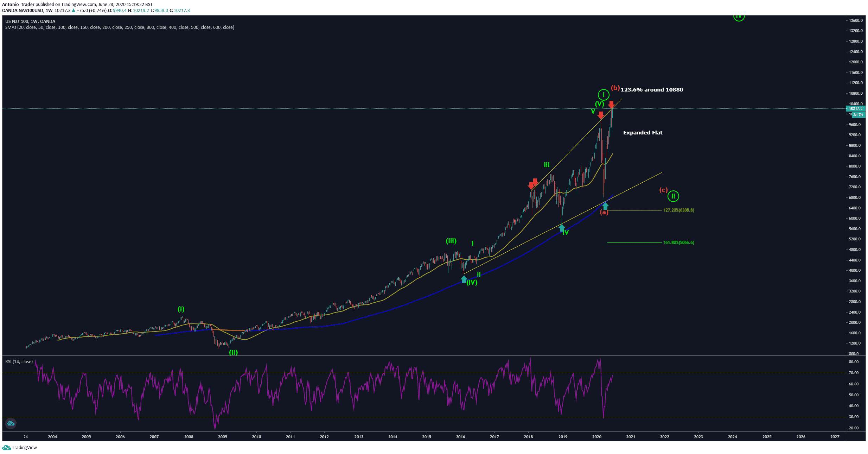Viewport: 868px width, 454px height.
Task: Click the OANDA:NAS100USD symbol text
Action: [23, 11]
